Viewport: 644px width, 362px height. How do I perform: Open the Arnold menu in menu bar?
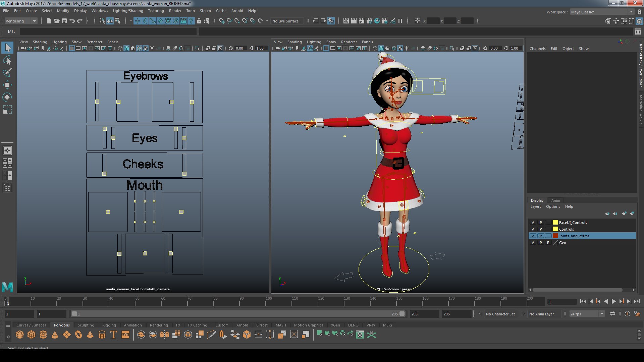pos(237,11)
